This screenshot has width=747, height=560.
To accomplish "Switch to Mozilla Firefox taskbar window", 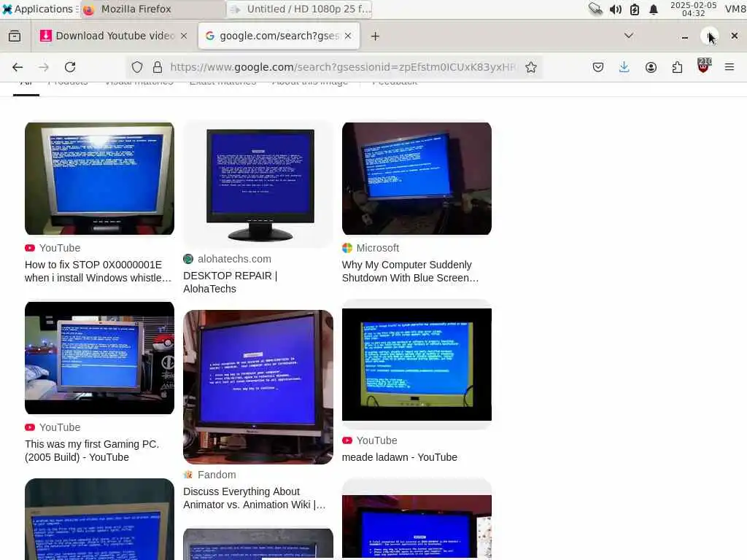I will point(152,9).
